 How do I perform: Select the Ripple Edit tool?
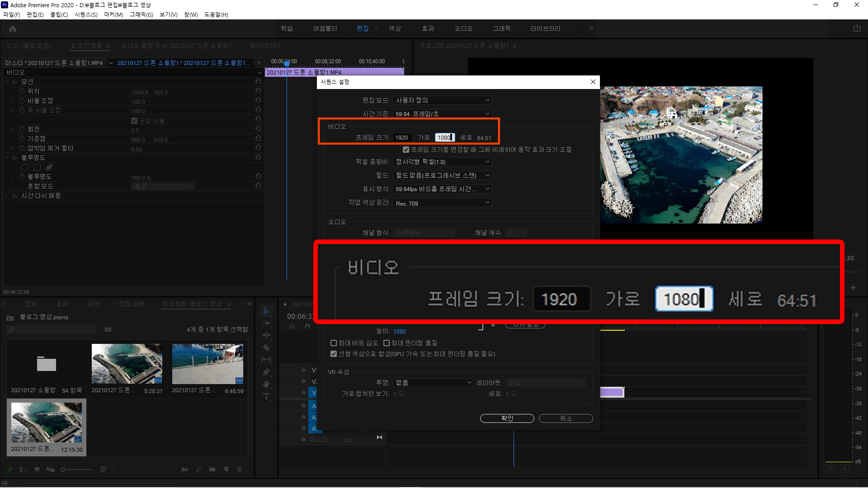(266, 335)
